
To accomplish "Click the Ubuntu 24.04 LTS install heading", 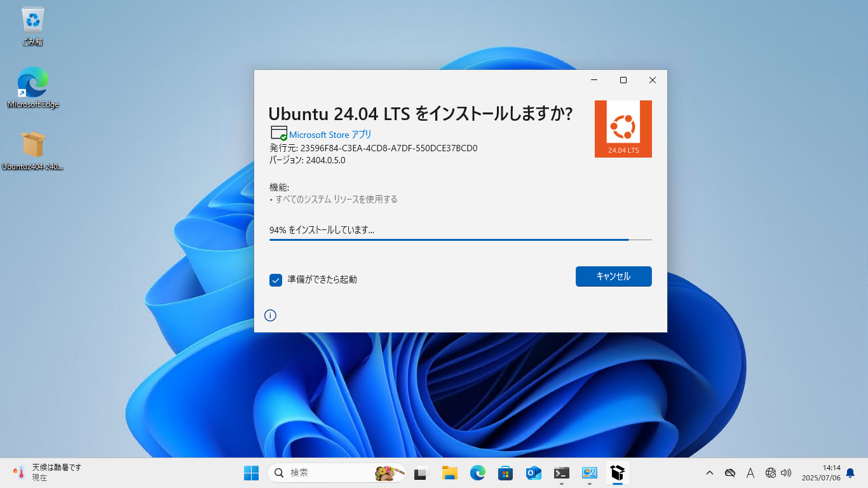I will pos(420,114).
